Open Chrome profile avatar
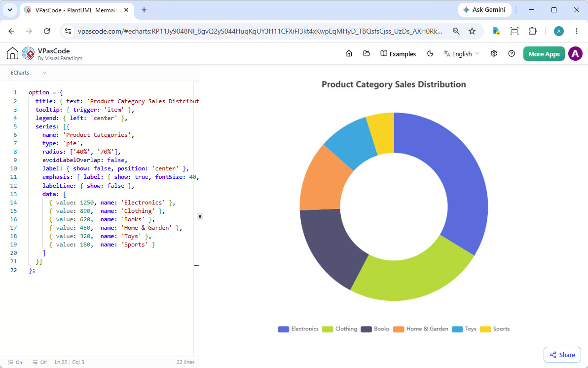Screen dimensions: 588x368 (559, 31)
